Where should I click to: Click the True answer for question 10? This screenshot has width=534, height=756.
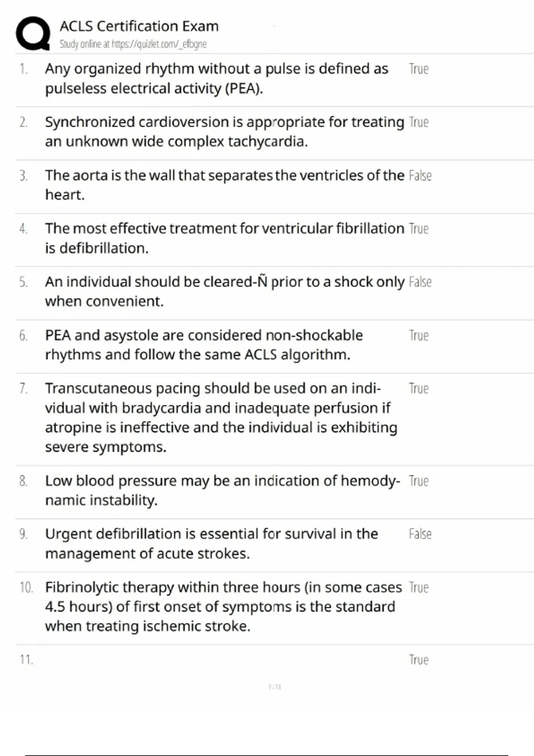[x=418, y=587]
